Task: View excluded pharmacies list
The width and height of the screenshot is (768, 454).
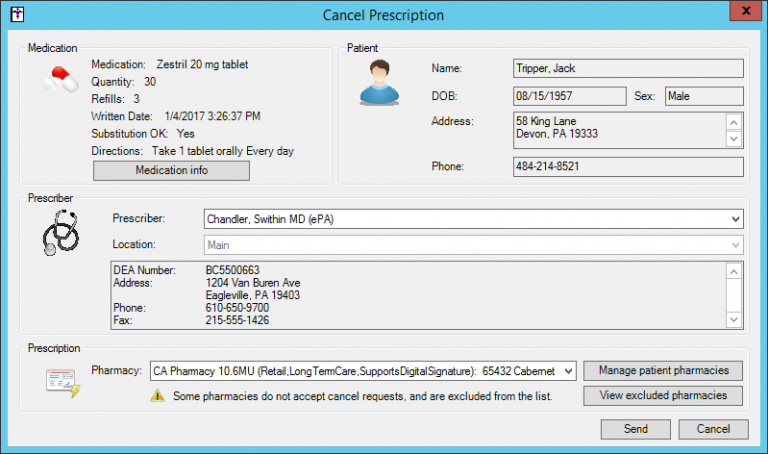Action: [x=663, y=396]
